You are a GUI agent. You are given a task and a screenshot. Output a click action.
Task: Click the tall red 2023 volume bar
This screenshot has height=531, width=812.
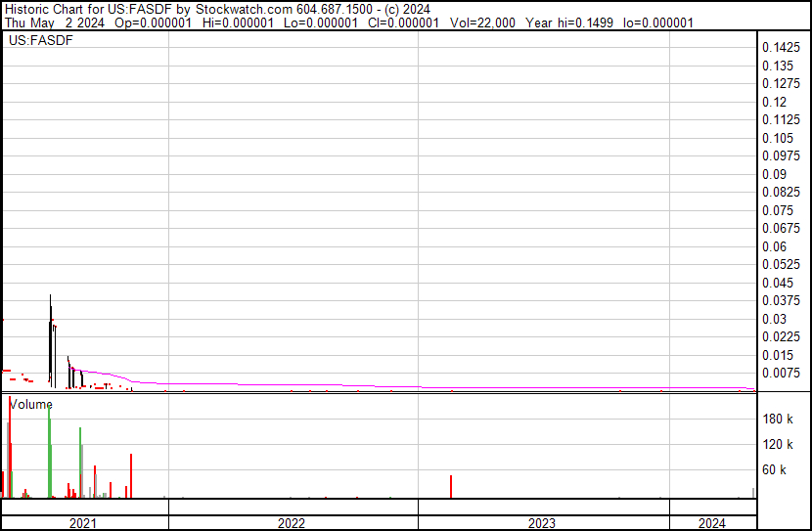(451, 486)
